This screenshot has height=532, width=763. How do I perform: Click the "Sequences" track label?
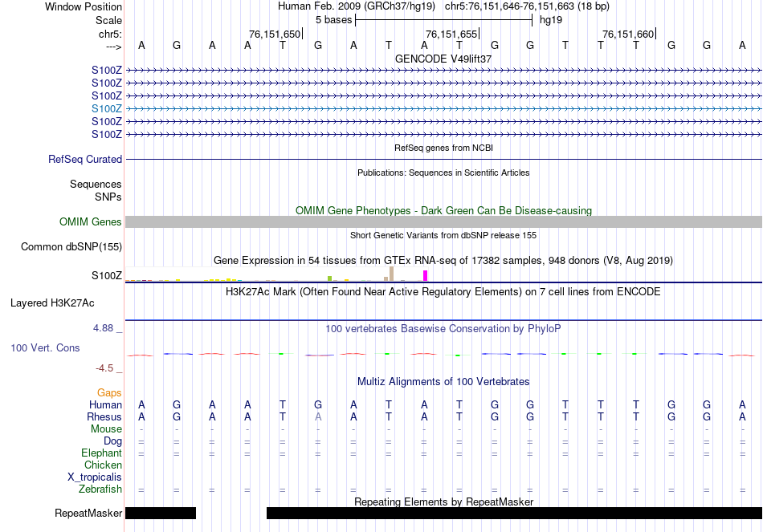point(96,184)
